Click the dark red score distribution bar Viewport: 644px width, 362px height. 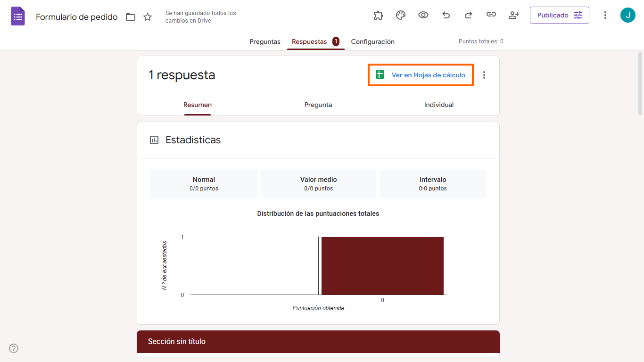coord(382,266)
